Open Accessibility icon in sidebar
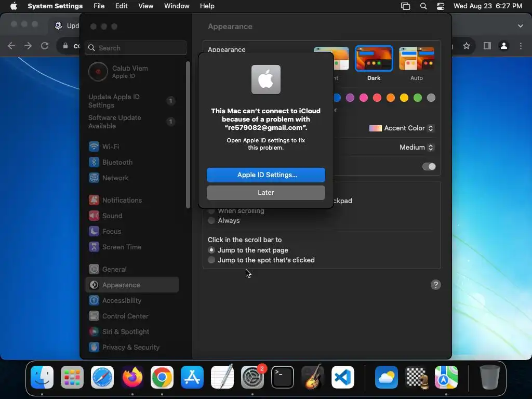The image size is (532, 399). [x=94, y=301]
